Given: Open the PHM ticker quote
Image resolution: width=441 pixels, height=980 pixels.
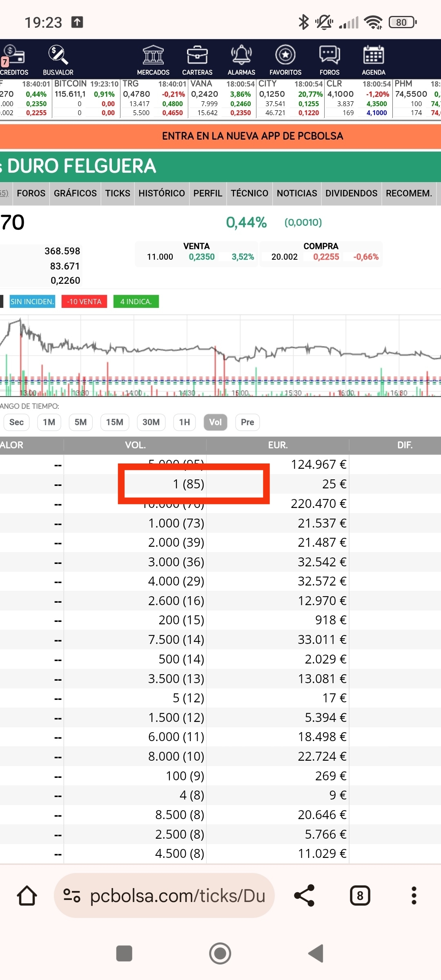Looking at the screenshot, I should point(417,98).
